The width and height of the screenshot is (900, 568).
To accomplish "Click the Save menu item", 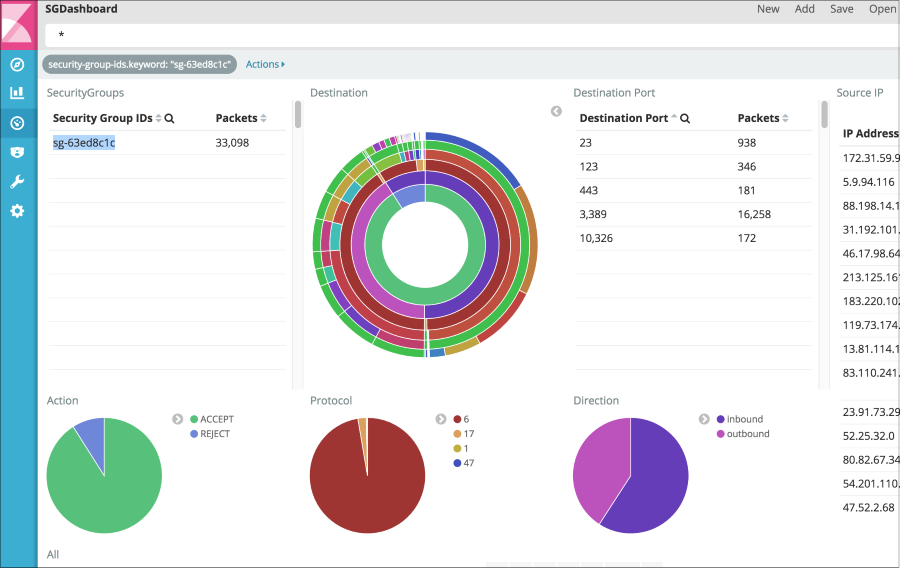I will click(x=841, y=9).
